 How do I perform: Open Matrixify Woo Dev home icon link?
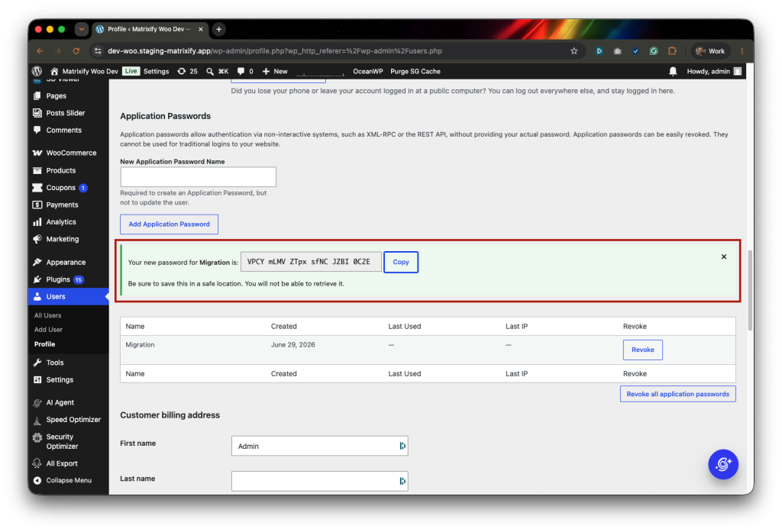click(54, 71)
